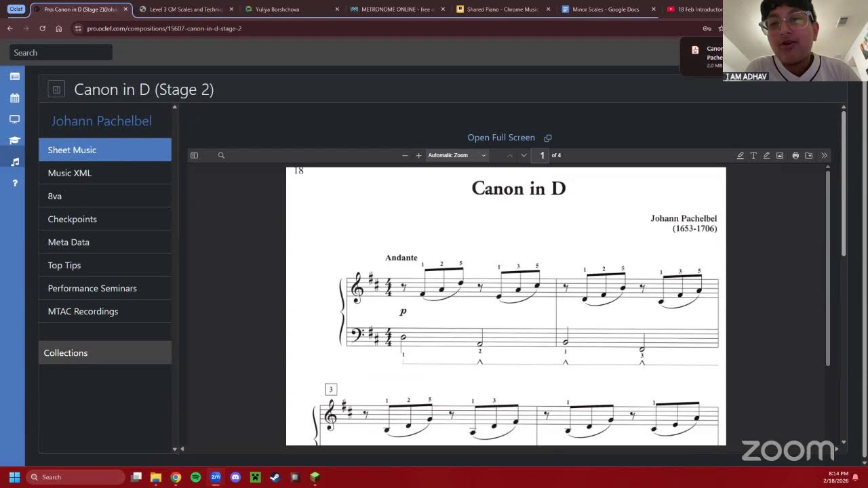Open the Music XML section
The image size is (868, 488).
point(105,173)
